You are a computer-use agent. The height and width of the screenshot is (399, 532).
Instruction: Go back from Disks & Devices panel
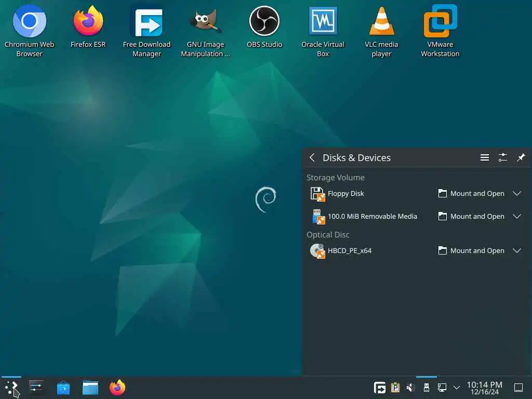coord(312,157)
